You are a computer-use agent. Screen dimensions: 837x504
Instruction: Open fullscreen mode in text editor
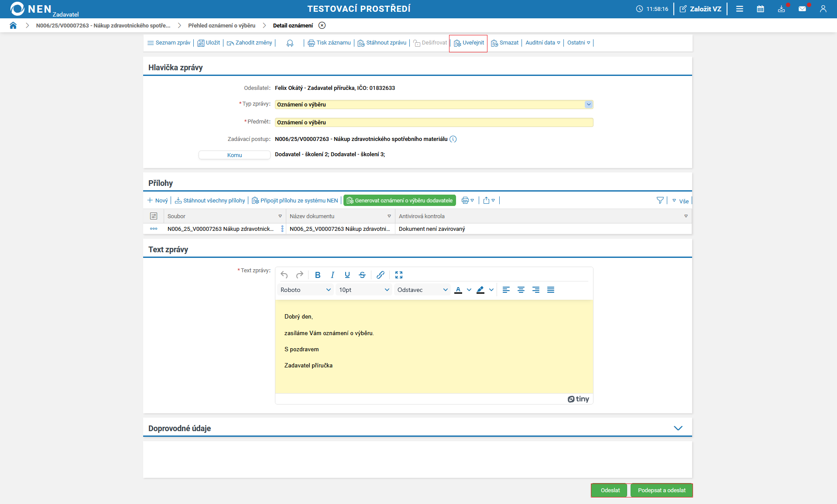pyautogui.click(x=399, y=275)
